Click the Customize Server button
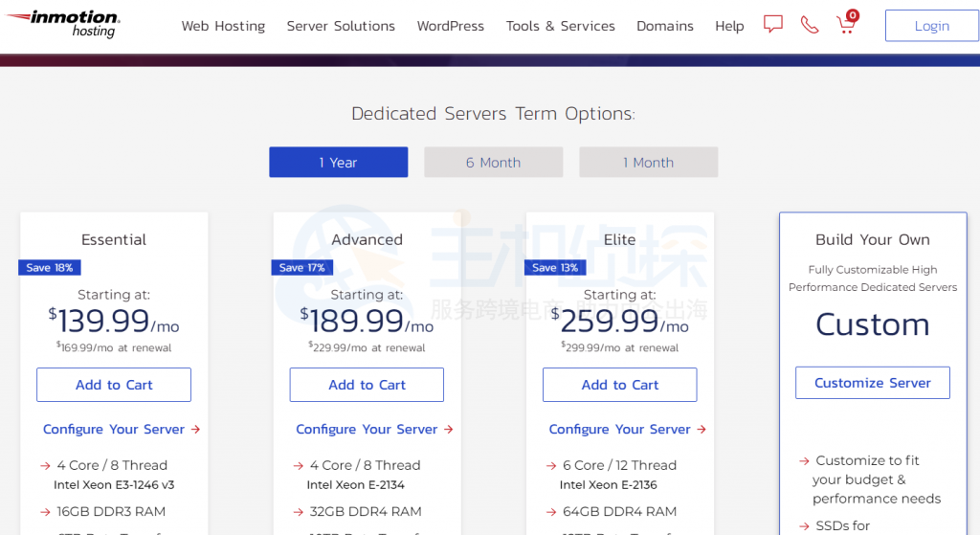 point(872,383)
